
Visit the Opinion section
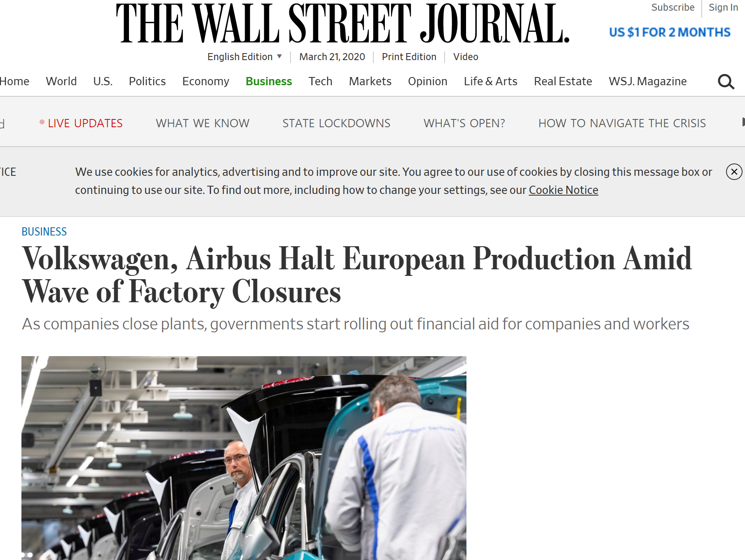(427, 82)
